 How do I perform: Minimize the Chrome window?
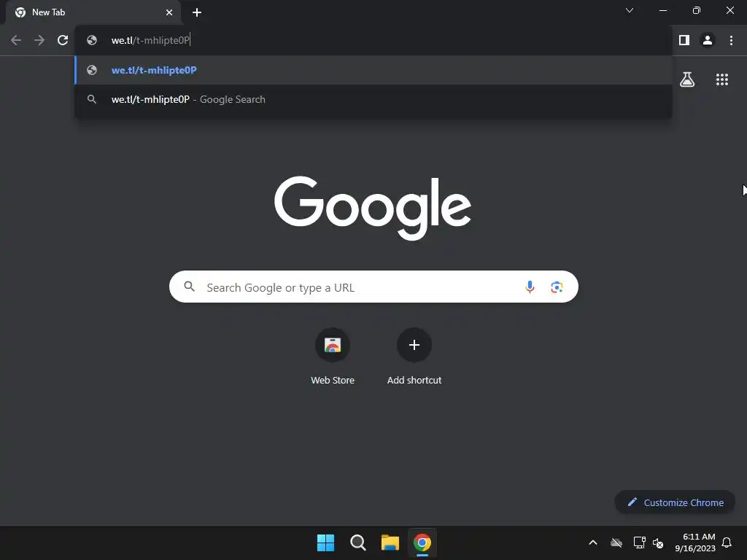pos(662,10)
